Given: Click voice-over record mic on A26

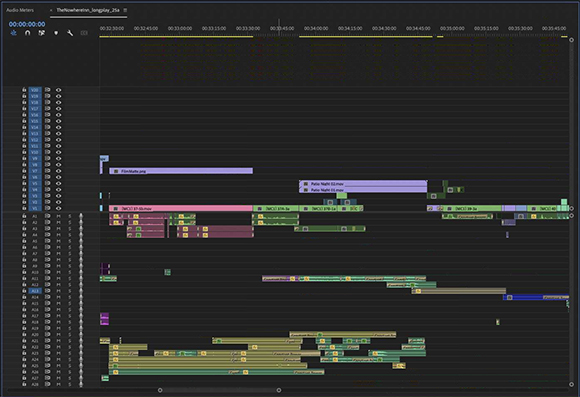Looking at the screenshot, I should 81,372.
